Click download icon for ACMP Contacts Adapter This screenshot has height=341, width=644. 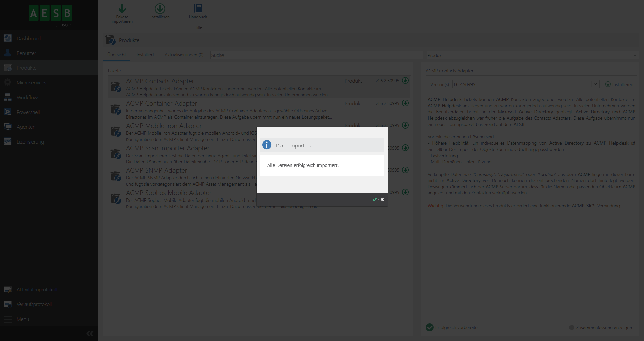click(405, 80)
